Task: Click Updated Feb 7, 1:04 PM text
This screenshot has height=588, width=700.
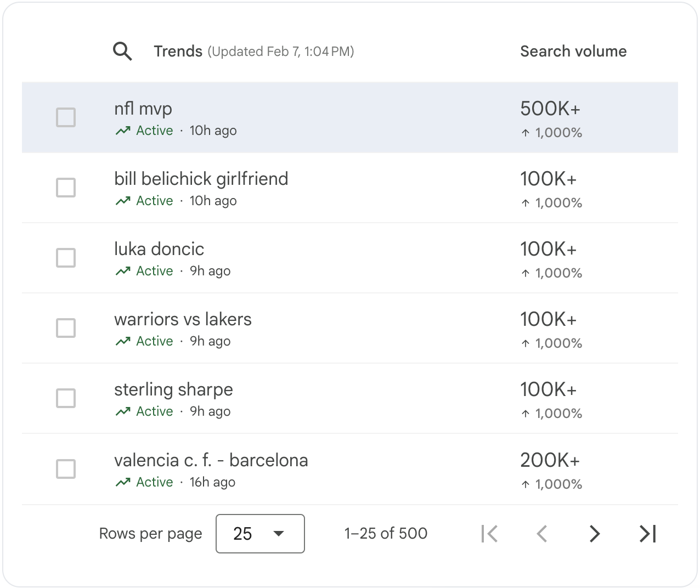Action: (x=281, y=52)
